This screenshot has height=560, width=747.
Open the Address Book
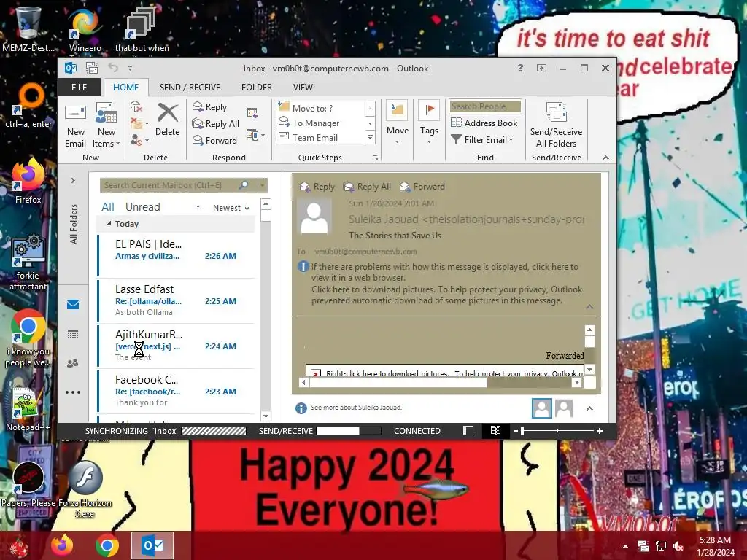484,122
